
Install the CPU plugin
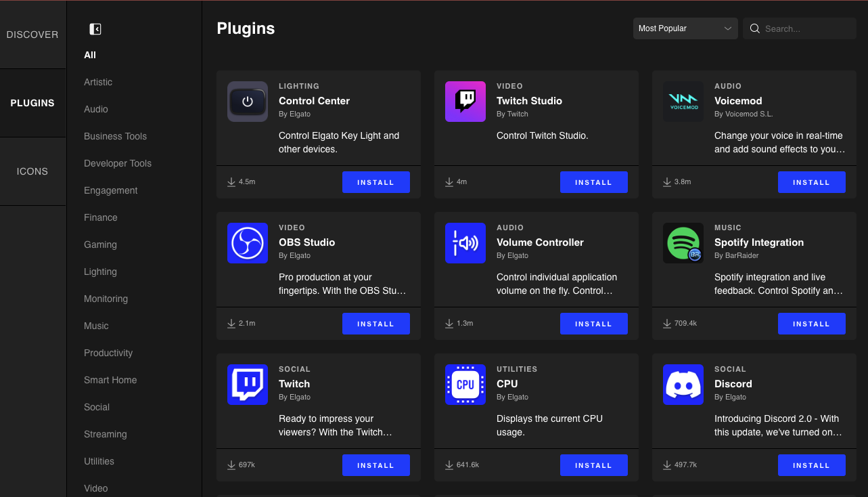[x=594, y=465]
